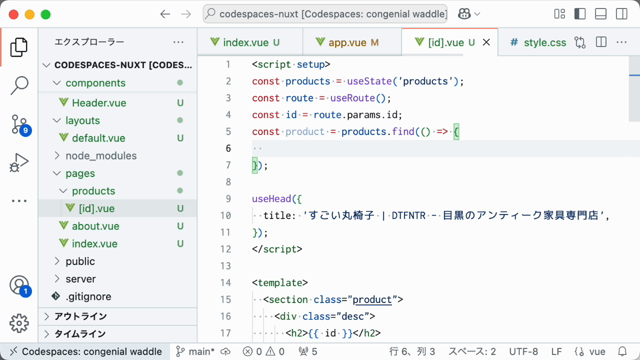Screen dimensions: 640x360
Task: Click the notifications bell in status bar
Action: (622, 351)
